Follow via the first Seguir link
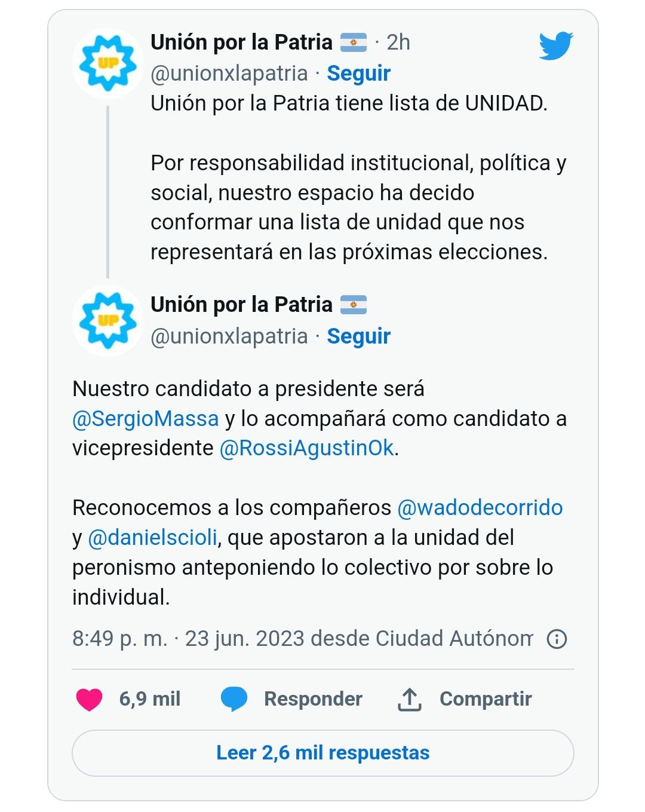 [x=358, y=73]
